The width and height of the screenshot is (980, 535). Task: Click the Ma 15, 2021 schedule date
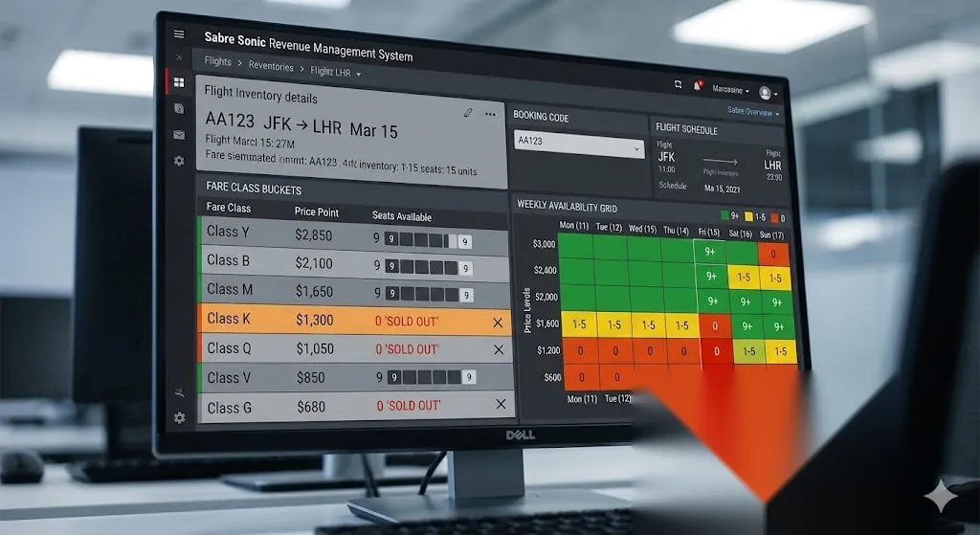722,189
